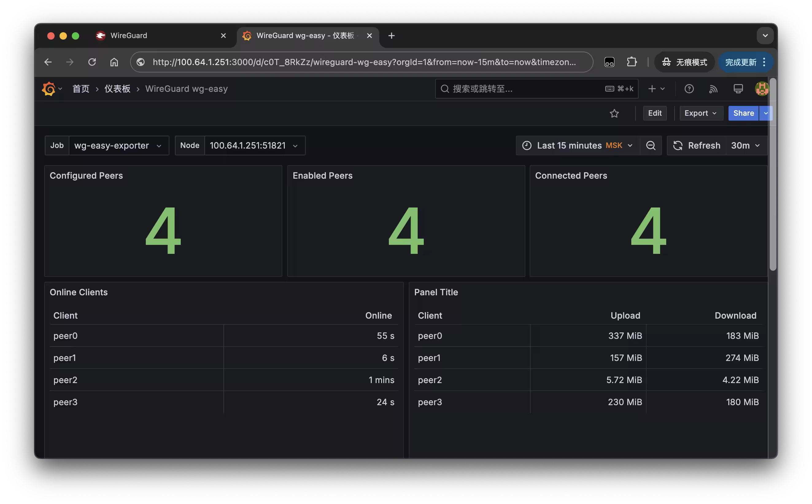This screenshot has width=812, height=504.
Task: Open Grafana help question-mark icon
Action: (x=689, y=89)
